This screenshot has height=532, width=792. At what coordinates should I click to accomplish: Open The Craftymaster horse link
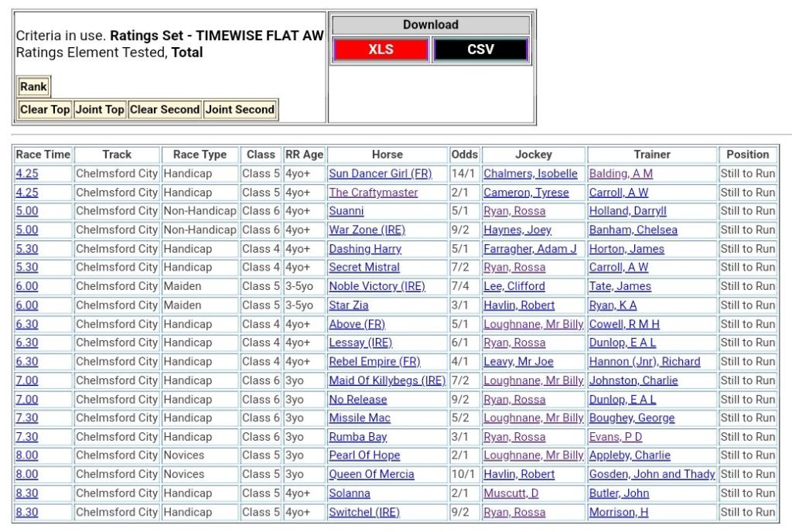click(x=373, y=193)
